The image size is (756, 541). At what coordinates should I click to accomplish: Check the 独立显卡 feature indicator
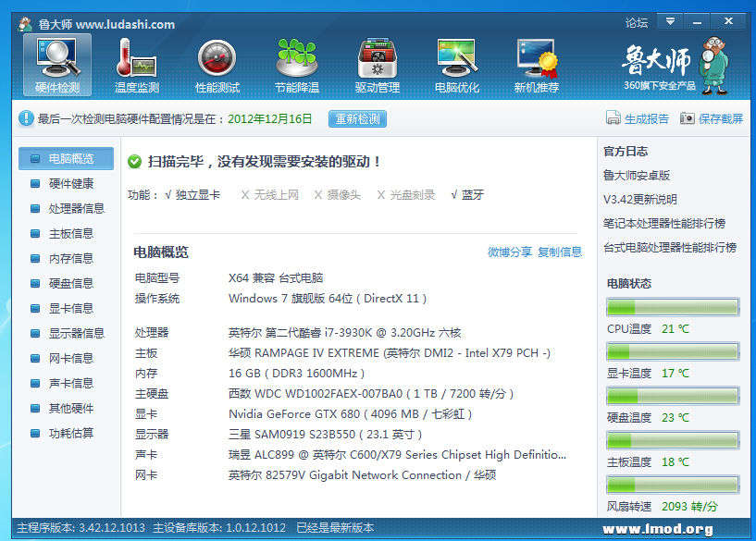[x=197, y=194]
